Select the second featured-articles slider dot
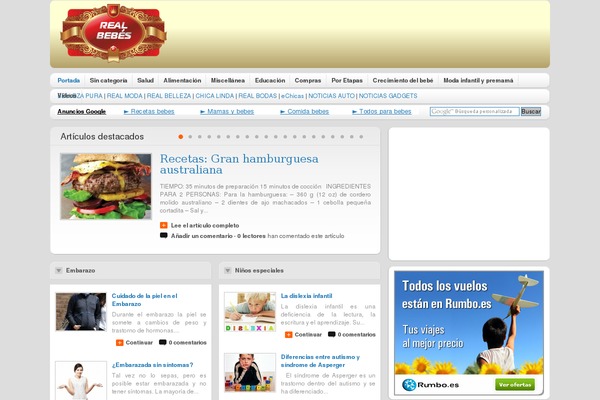 [x=190, y=137]
